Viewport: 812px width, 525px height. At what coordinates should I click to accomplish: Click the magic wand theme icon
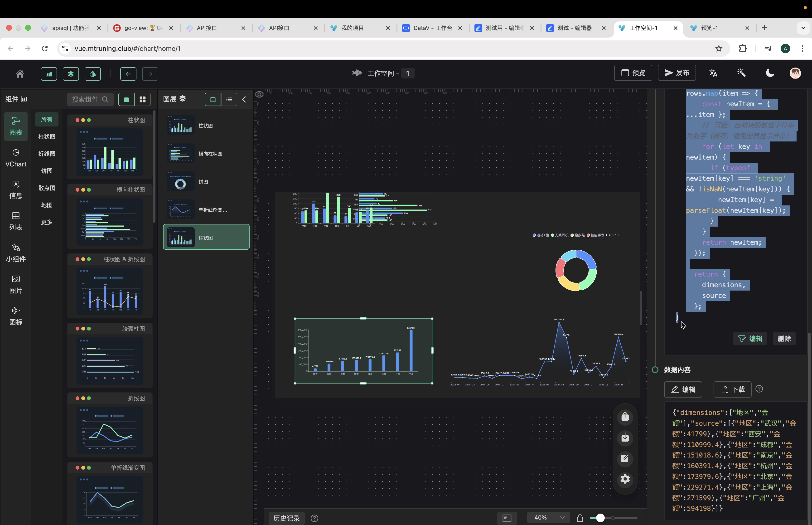pos(741,73)
